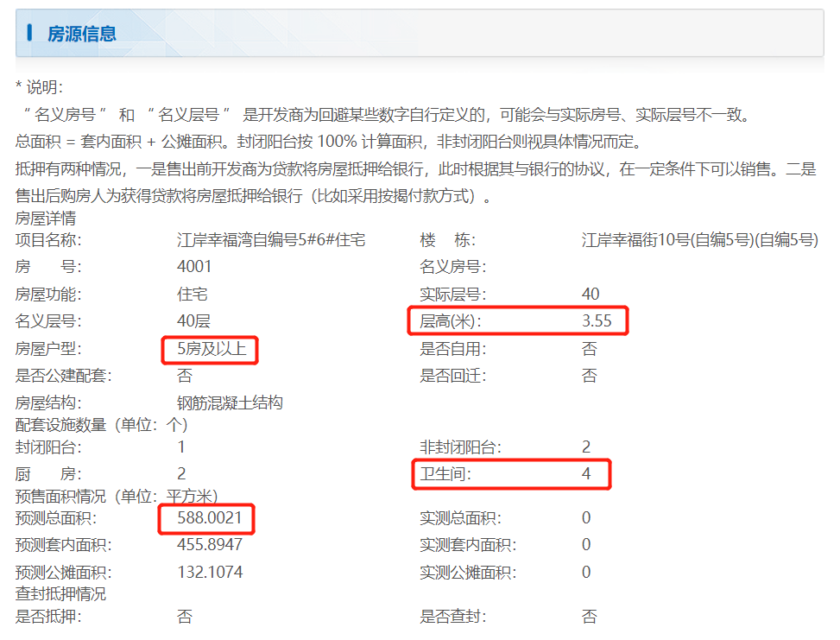This screenshot has width=840, height=640.
Task: Click the highlighted 预测总面积 value 588.0021
Action: 208,519
